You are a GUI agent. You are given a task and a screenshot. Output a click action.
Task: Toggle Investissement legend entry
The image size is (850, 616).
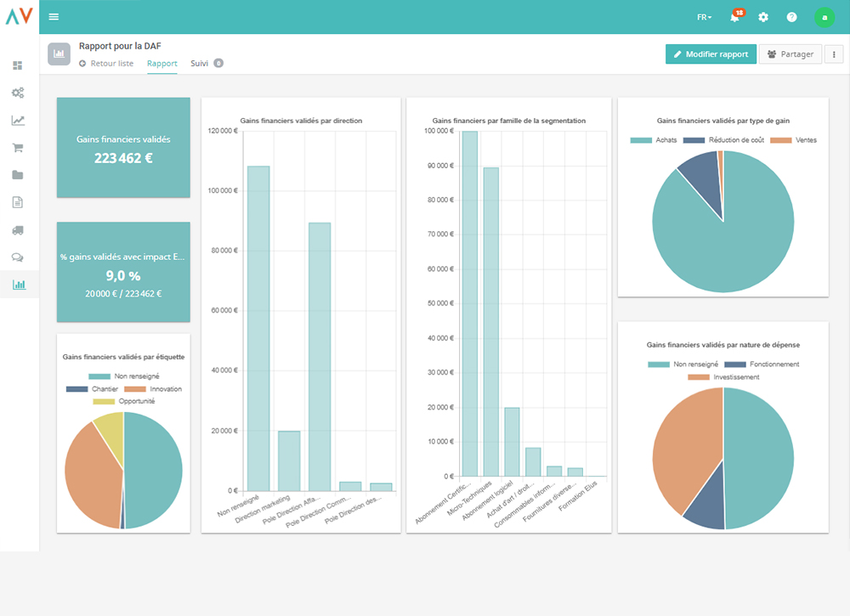[x=723, y=377]
